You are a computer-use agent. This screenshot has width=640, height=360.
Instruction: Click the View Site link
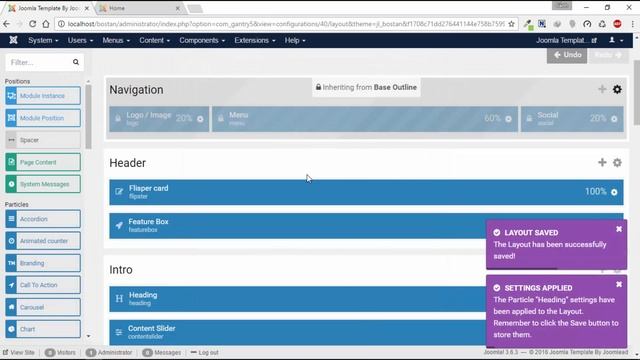click(x=19, y=352)
